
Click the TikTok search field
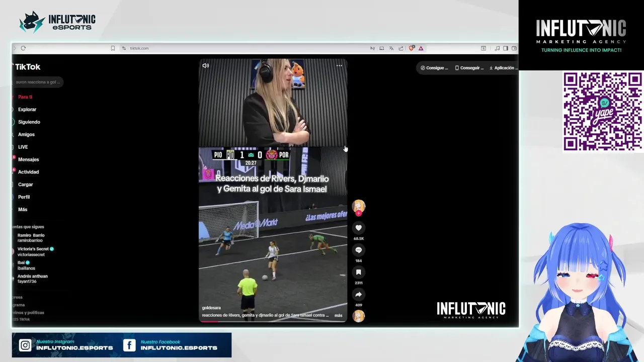[x=38, y=82]
